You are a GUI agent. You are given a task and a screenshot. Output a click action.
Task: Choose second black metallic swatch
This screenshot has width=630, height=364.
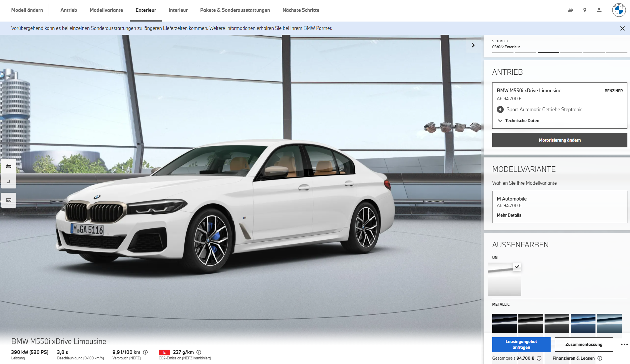(x=531, y=323)
